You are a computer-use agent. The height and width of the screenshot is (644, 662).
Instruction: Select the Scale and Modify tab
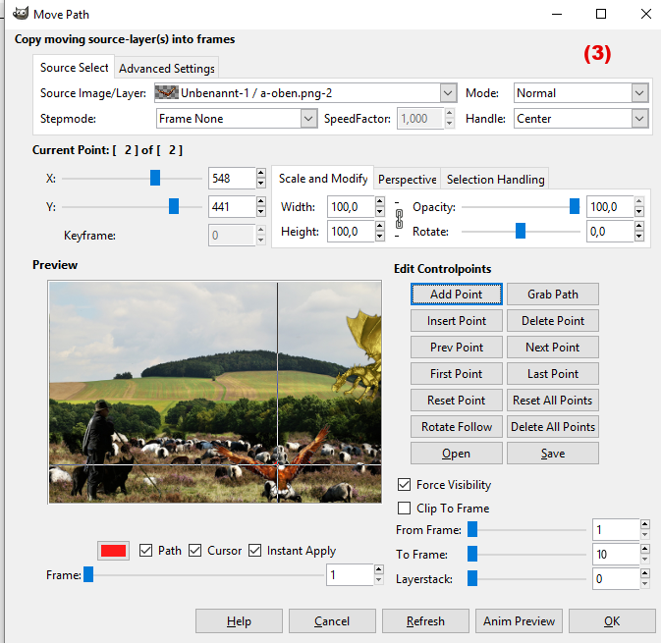323,179
